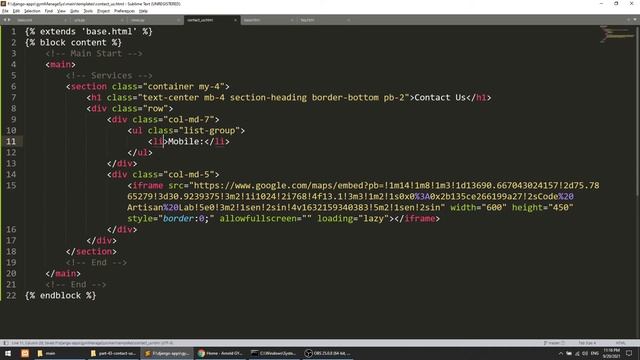
Task: Click the 'block content' template tag
Action: pyautogui.click(x=73, y=42)
